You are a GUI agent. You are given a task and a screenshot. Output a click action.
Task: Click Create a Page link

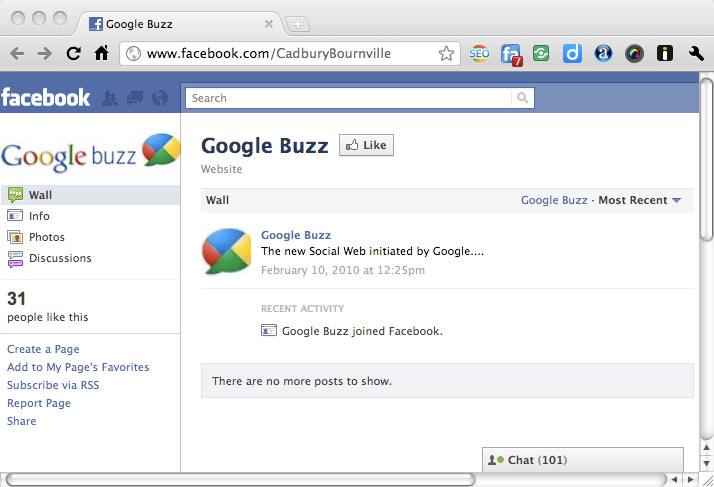43,349
